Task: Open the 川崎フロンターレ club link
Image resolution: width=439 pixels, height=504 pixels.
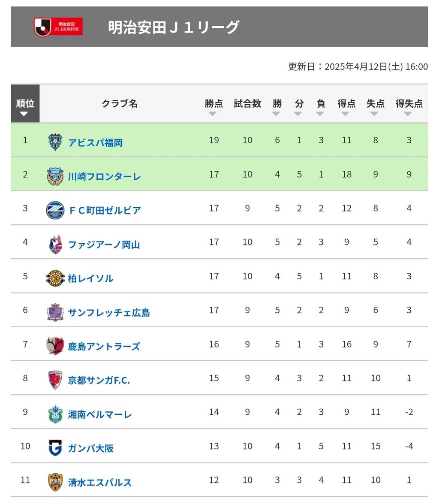Action: click(x=105, y=176)
